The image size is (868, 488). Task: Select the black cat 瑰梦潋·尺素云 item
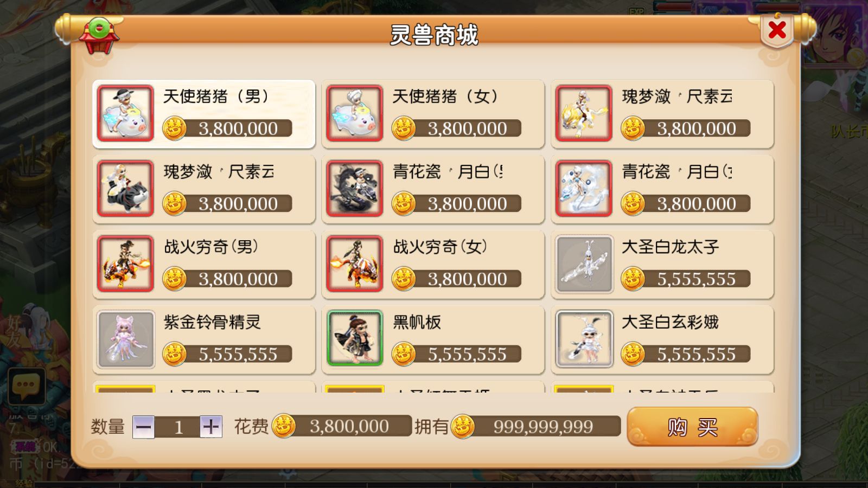(203, 189)
